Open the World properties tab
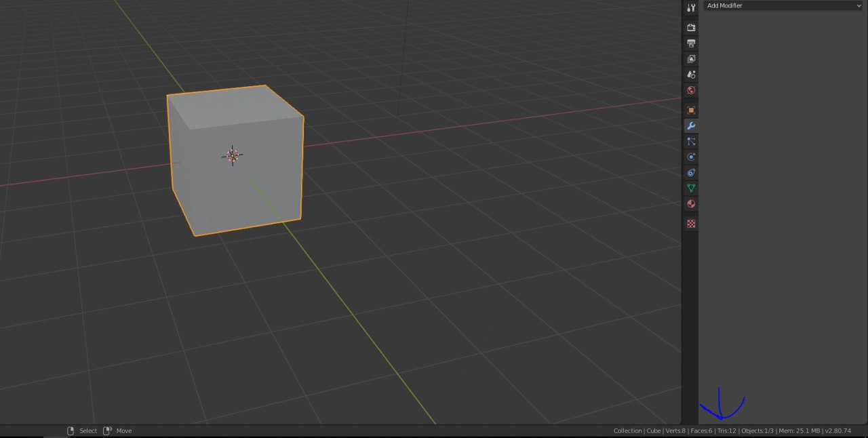The width and height of the screenshot is (868, 438). coord(691,90)
